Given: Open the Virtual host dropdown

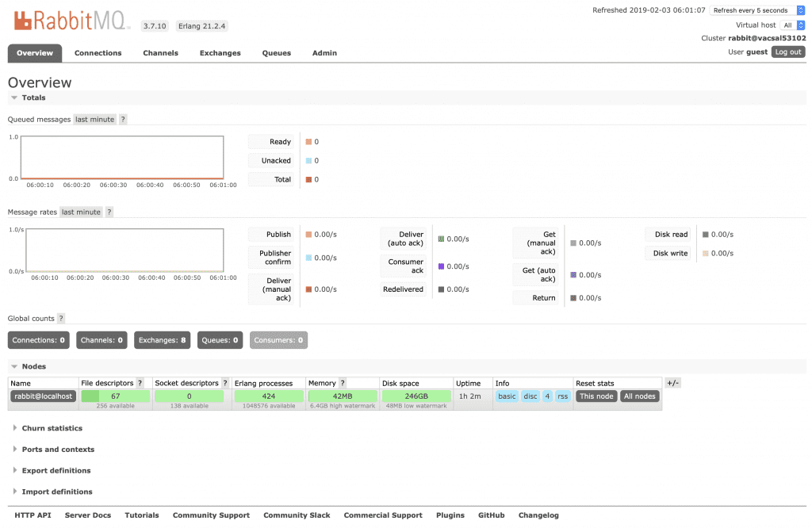Looking at the screenshot, I should coord(792,25).
